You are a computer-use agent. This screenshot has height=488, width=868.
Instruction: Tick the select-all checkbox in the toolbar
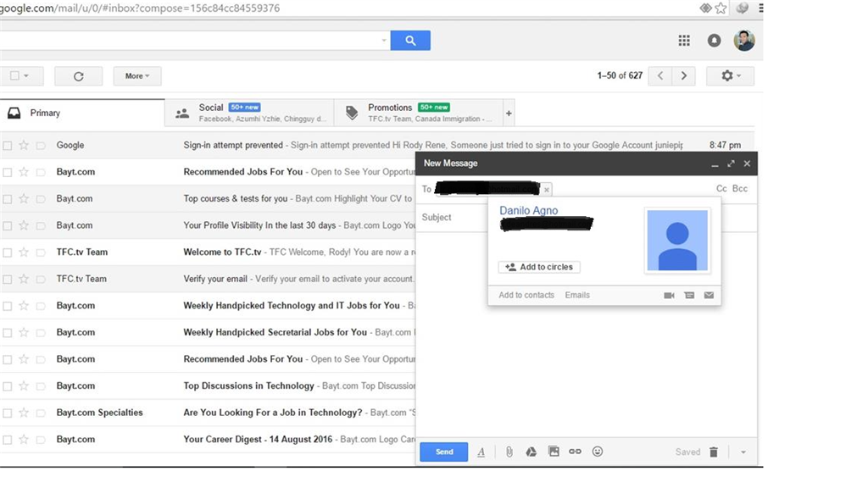pyautogui.click(x=15, y=75)
